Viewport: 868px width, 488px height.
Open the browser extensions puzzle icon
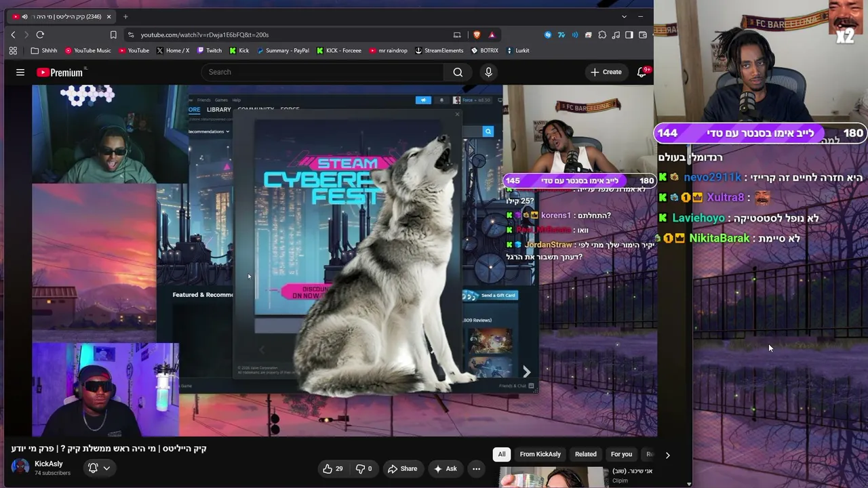click(602, 35)
